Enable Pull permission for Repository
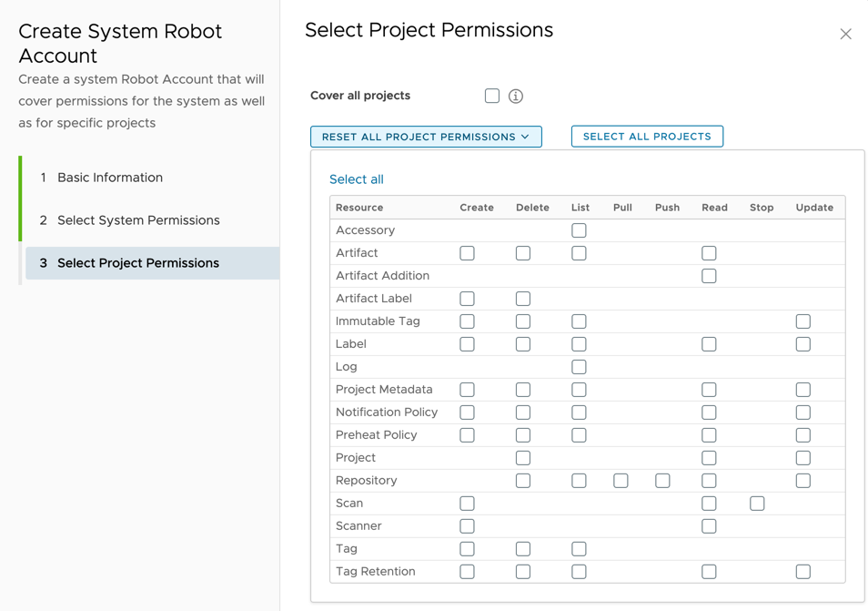 coord(621,480)
